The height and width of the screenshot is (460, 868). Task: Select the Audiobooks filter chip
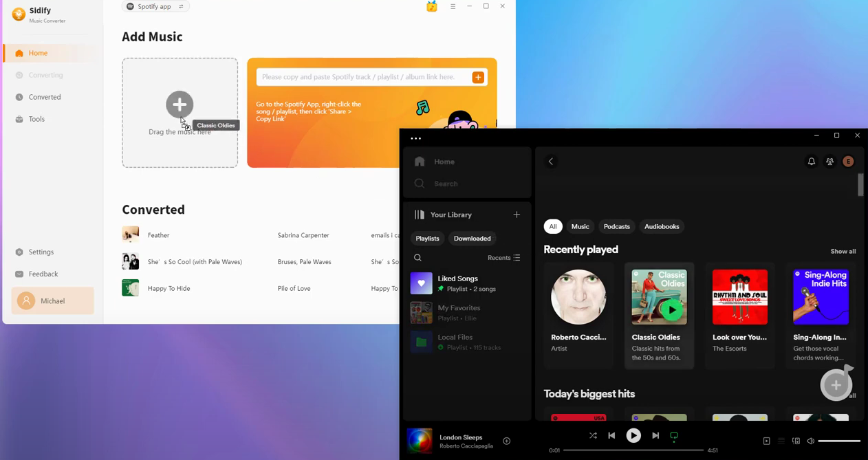[x=662, y=226]
